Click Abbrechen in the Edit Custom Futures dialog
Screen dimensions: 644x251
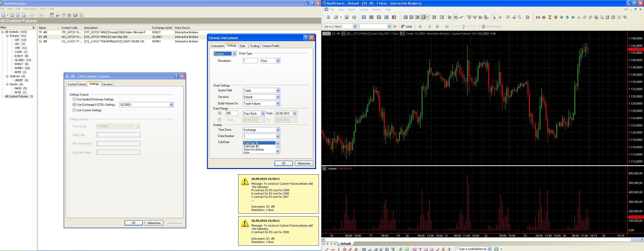point(154,223)
